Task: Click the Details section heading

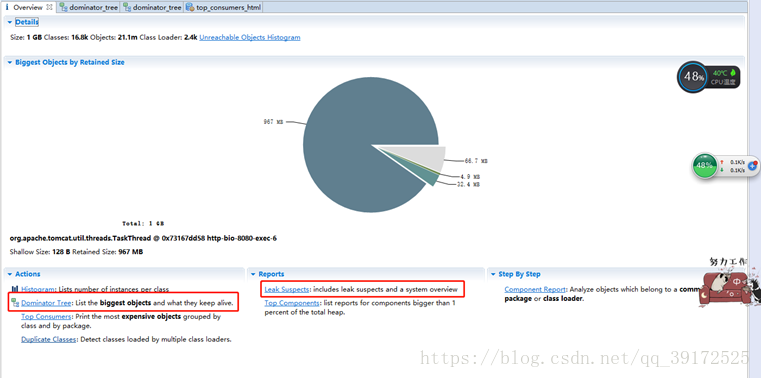Action: point(27,22)
